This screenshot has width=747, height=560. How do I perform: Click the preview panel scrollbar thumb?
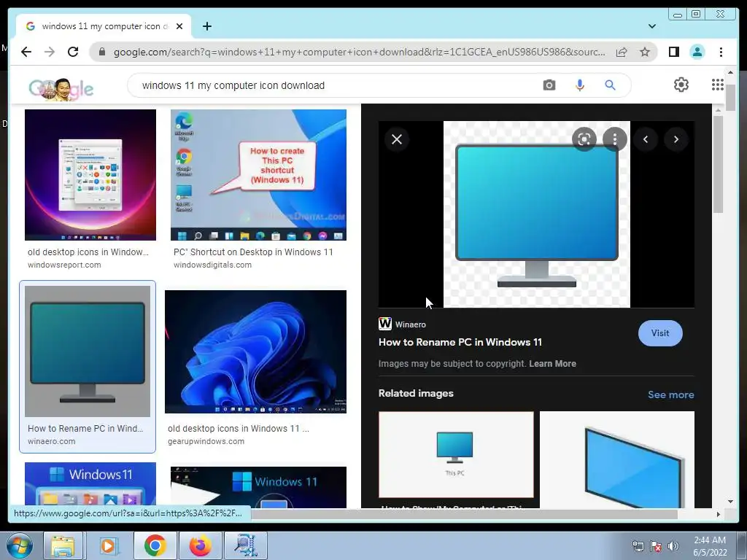coord(718,164)
